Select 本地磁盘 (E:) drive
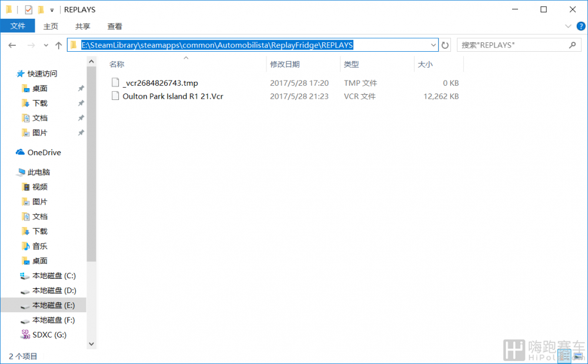 [54, 306]
